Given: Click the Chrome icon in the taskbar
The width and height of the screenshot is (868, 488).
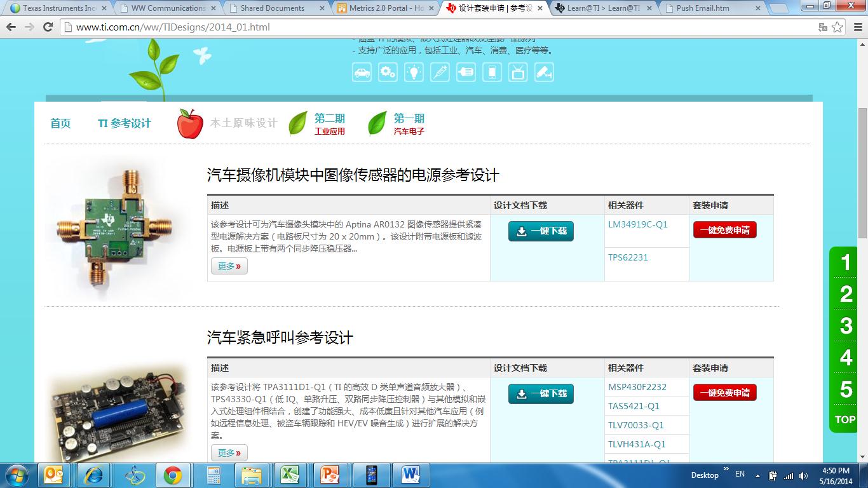Looking at the screenshot, I should click(x=172, y=475).
